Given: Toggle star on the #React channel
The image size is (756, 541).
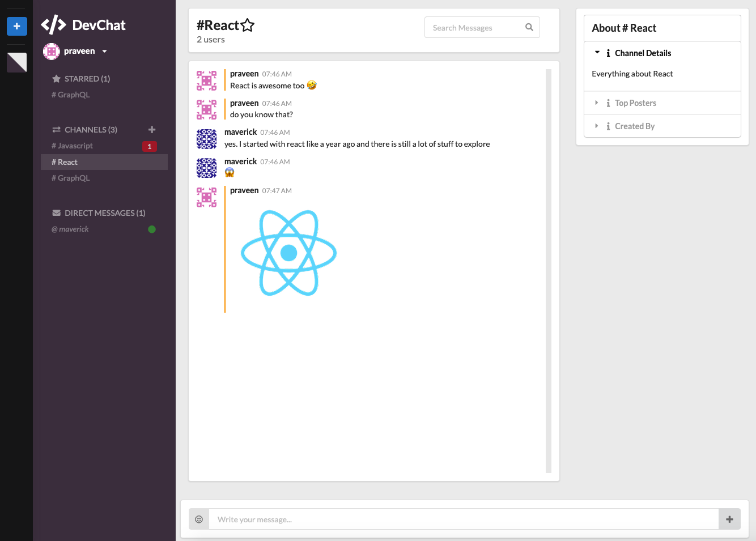Looking at the screenshot, I should (248, 25).
